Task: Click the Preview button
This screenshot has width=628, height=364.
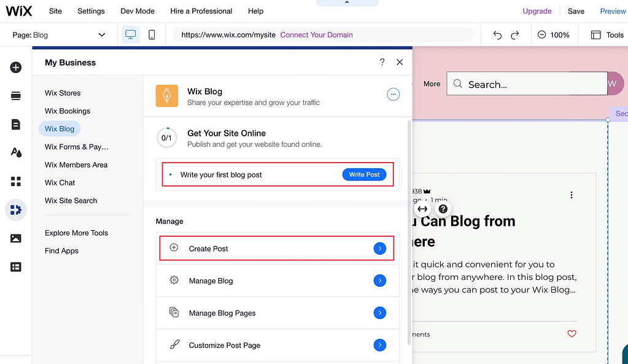Action: (x=613, y=11)
